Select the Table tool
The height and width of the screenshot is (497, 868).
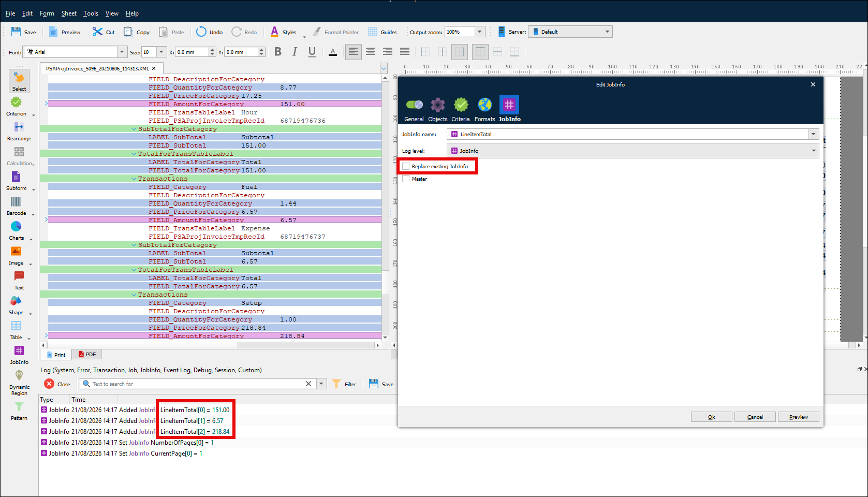tap(16, 330)
